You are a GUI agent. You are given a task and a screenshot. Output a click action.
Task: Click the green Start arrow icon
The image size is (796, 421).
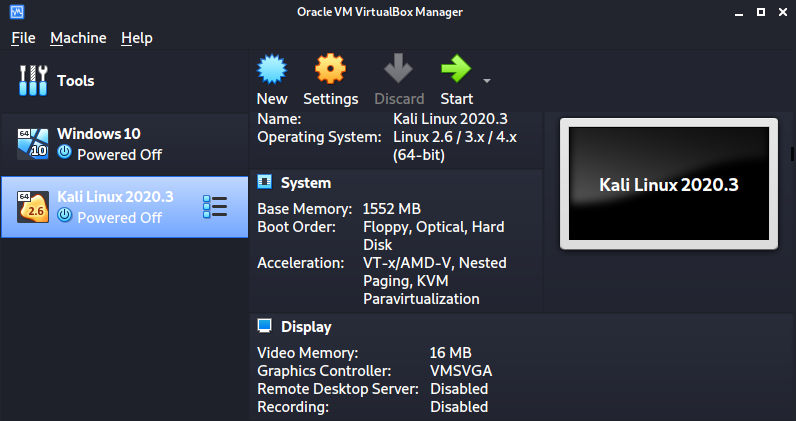[x=456, y=70]
